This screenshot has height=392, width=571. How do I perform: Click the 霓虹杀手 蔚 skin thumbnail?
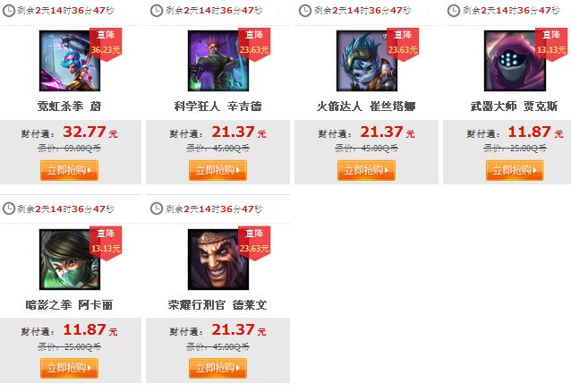[70, 61]
